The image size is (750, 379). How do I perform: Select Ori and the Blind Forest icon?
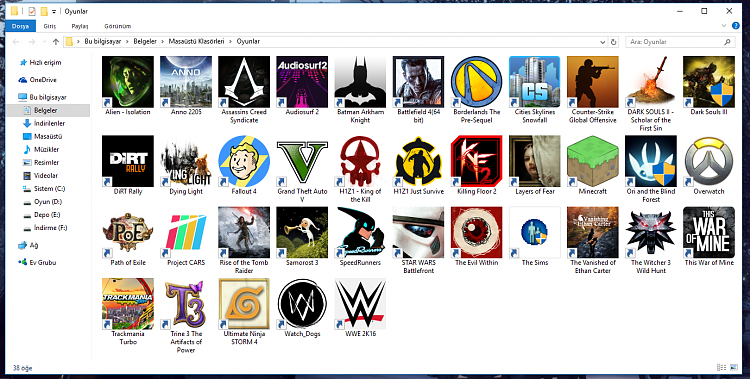(x=651, y=161)
